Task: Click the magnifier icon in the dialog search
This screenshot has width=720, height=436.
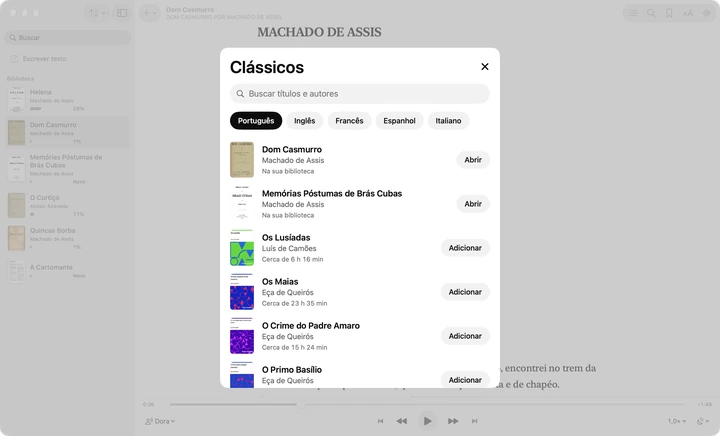Action: click(240, 94)
